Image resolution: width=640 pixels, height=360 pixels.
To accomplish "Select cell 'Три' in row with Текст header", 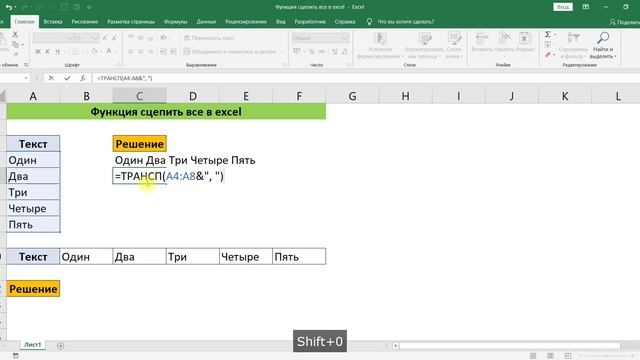I will [193, 257].
